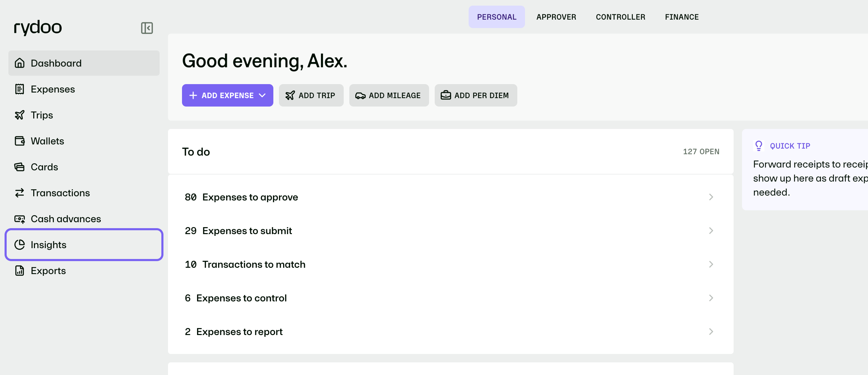Image resolution: width=868 pixels, height=375 pixels.
Task: Open Expenses in the sidebar
Action: [84, 89]
